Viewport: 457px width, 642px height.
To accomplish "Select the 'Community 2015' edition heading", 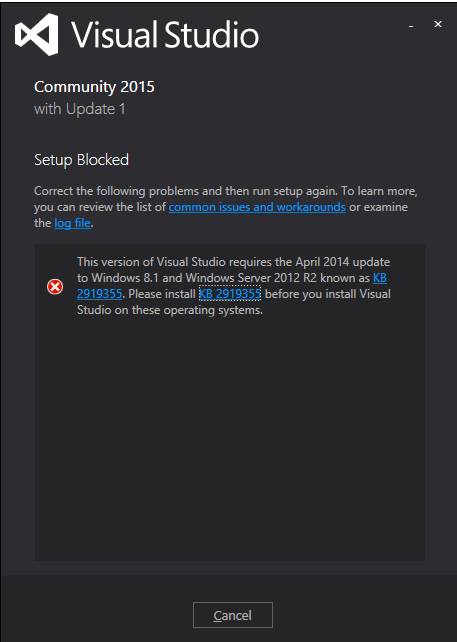I will click(x=94, y=87).
